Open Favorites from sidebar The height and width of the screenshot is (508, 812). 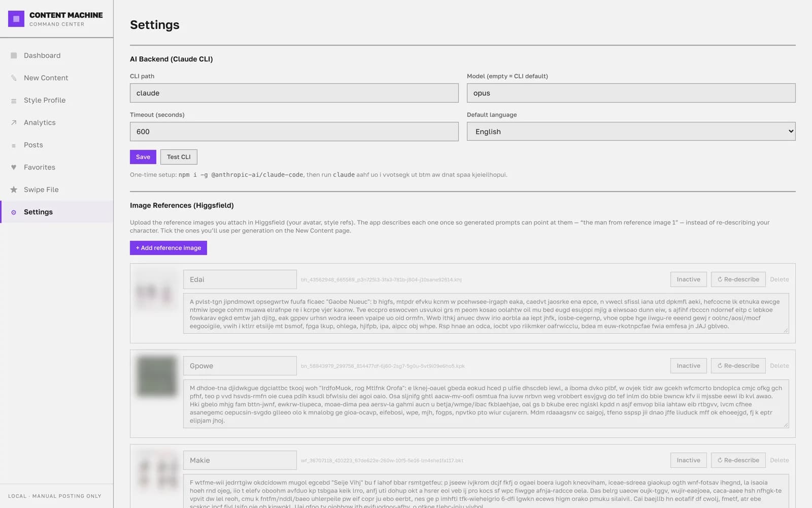point(57,167)
